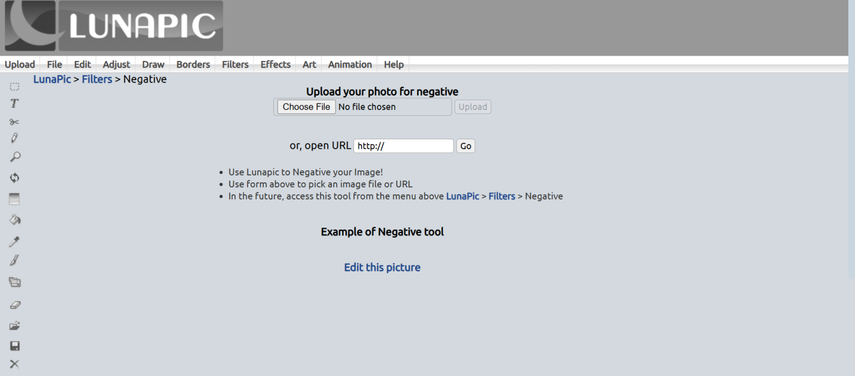Open the Draw menu
Viewport: 855px width, 376px height.
click(153, 64)
